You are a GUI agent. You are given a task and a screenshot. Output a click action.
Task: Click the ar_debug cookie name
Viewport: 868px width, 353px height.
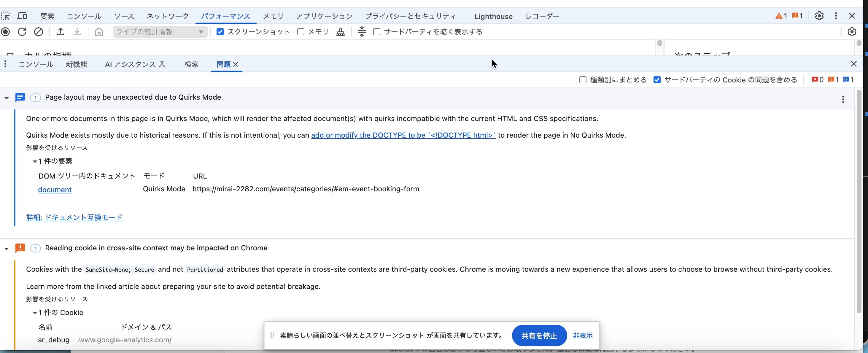54,340
